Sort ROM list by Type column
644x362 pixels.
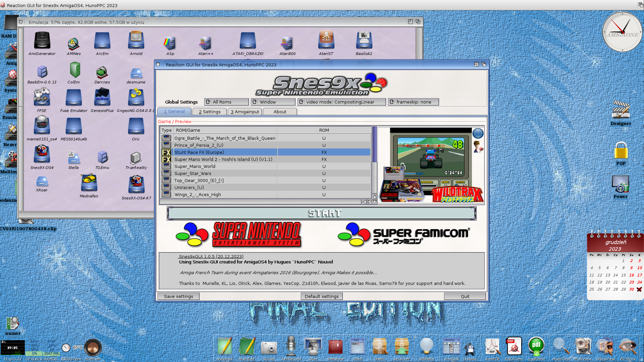pos(166,130)
